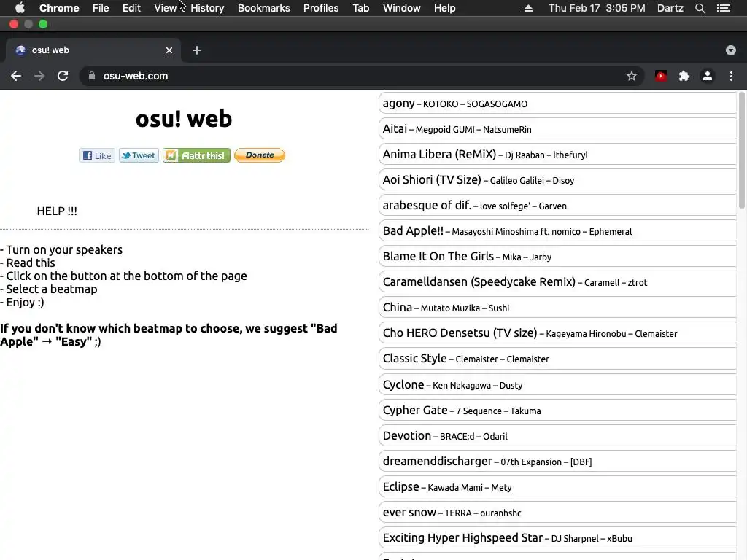The width and height of the screenshot is (747, 560).
Task: Open the Chrome profile avatar icon
Action: tap(707, 76)
